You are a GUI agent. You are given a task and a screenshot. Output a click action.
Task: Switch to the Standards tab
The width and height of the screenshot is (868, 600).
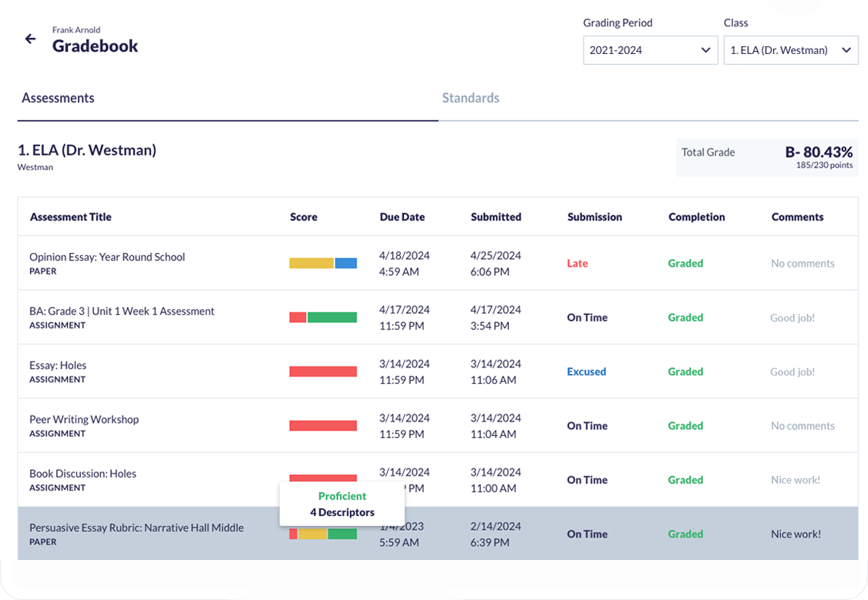470,98
